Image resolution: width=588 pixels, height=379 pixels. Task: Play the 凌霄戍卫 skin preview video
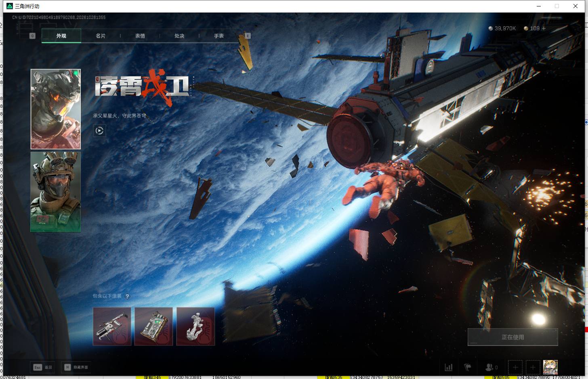(99, 131)
